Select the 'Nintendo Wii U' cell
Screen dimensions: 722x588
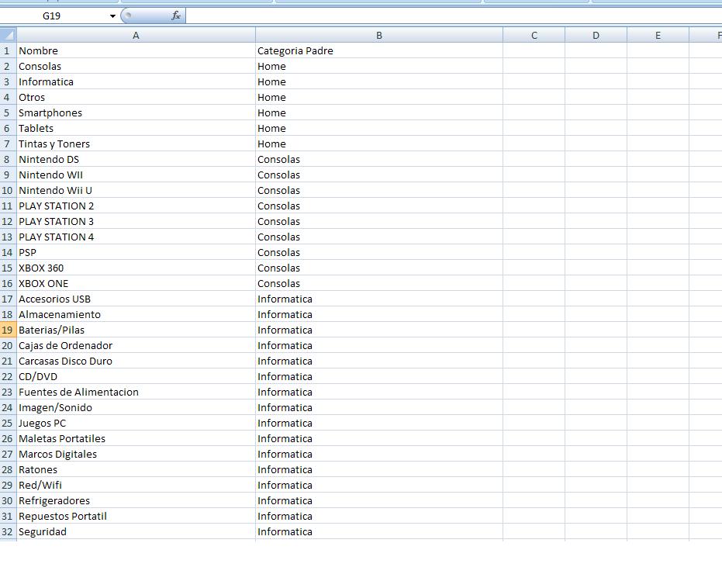[x=136, y=190]
